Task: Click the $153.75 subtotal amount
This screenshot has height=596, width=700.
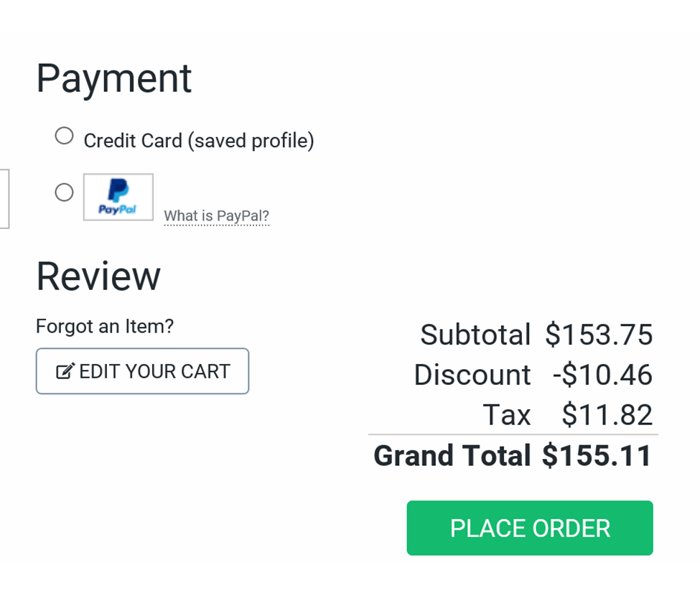Action: [599, 335]
